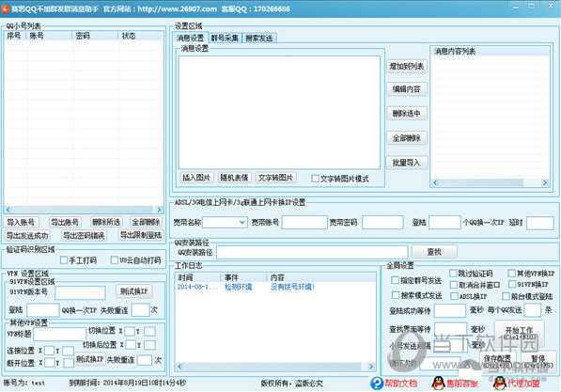Click the QQ安装路径 input field
The height and width of the screenshot is (392, 561).
coord(312,252)
